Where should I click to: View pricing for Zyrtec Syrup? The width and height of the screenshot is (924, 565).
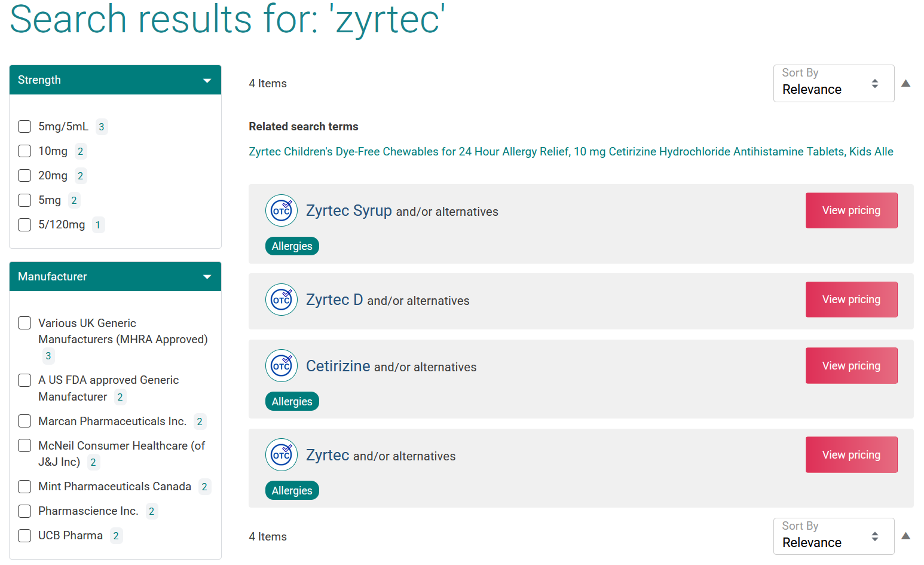coord(851,210)
